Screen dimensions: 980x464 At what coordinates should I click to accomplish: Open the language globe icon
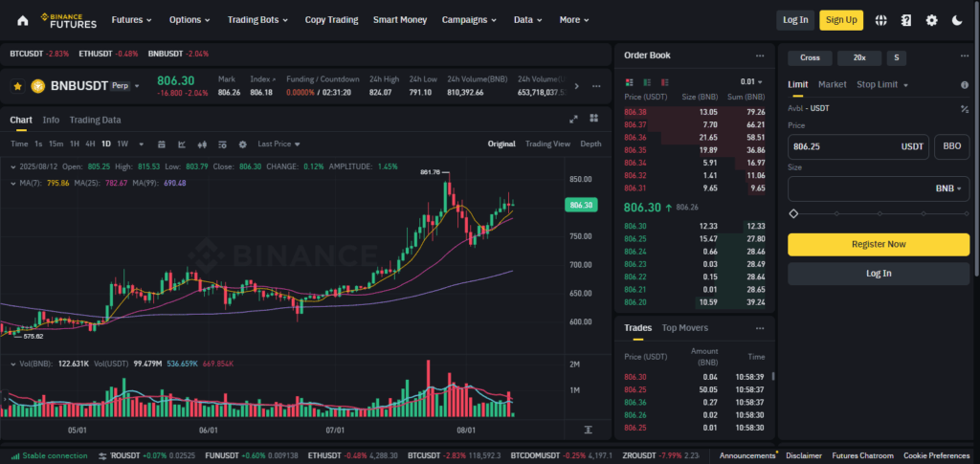[881, 20]
